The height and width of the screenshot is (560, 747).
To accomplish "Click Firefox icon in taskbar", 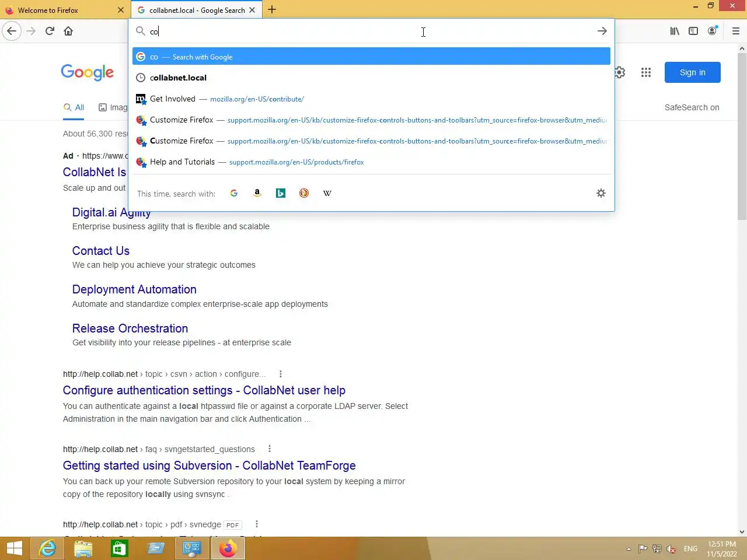I will (x=228, y=548).
